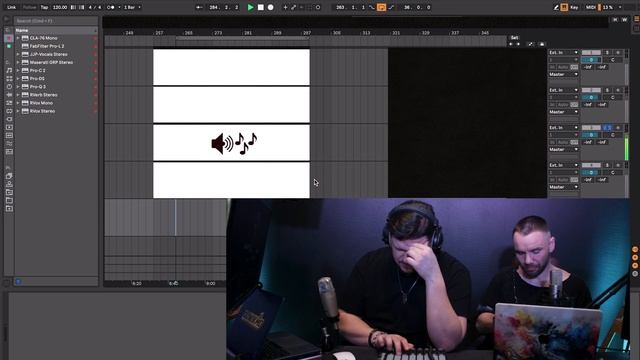Toggle the orange Computer MIDI Keyboard icon
The width and height of the screenshot is (640, 360).
tap(564, 7)
